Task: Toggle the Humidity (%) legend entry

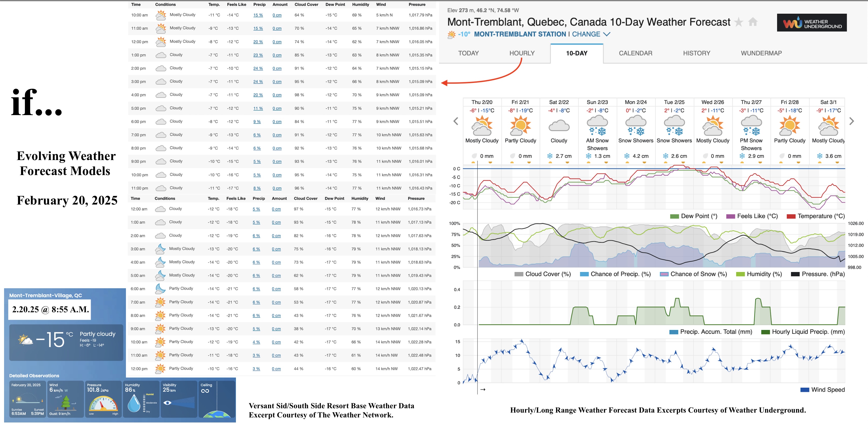Action: [x=759, y=274]
